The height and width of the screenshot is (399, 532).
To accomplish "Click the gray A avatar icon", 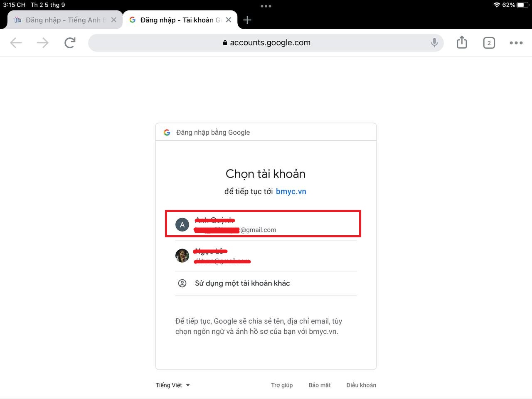I will pos(182,224).
